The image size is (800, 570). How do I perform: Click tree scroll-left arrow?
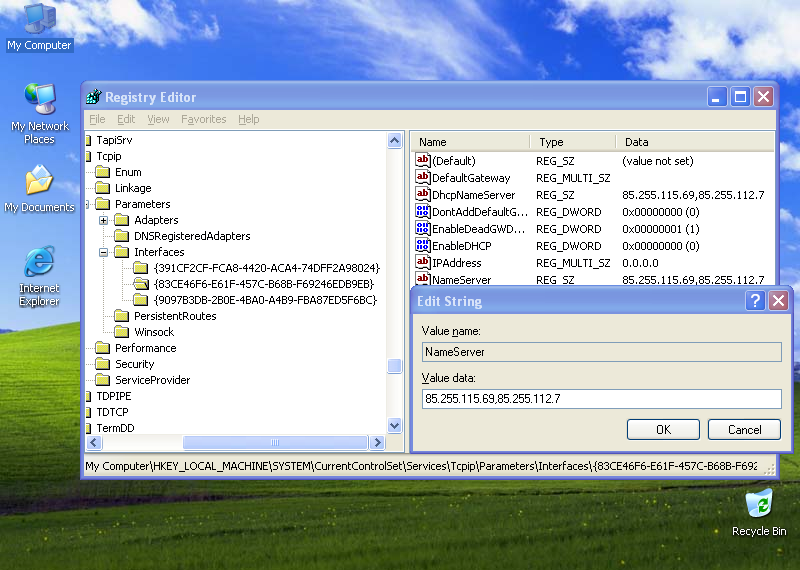point(94,442)
